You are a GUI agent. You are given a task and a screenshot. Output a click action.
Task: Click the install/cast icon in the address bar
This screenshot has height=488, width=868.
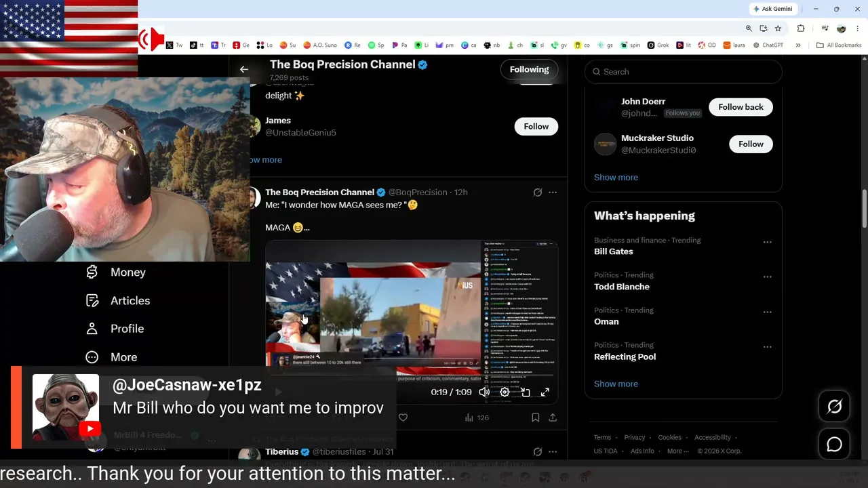point(764,28)
